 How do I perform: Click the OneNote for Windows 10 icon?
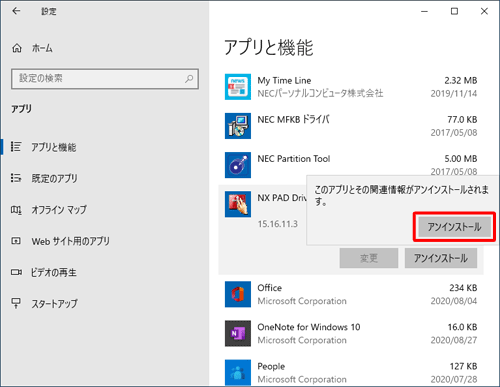(238, 333)
